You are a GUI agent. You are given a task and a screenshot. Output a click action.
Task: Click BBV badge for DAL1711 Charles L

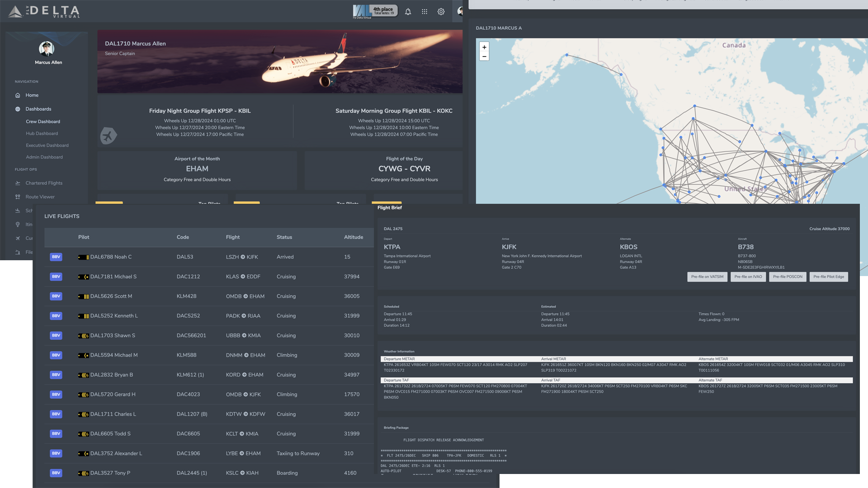click(x=56, y=414)
